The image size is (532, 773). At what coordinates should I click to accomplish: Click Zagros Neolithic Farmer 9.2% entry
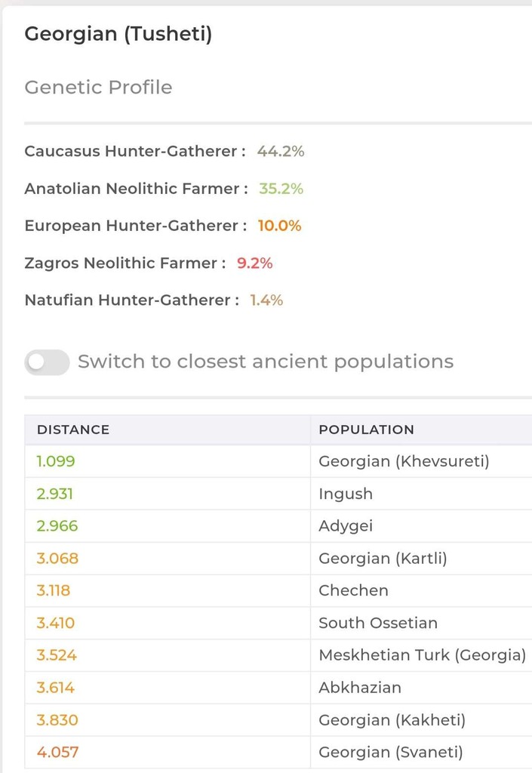[x=148, y=263]
